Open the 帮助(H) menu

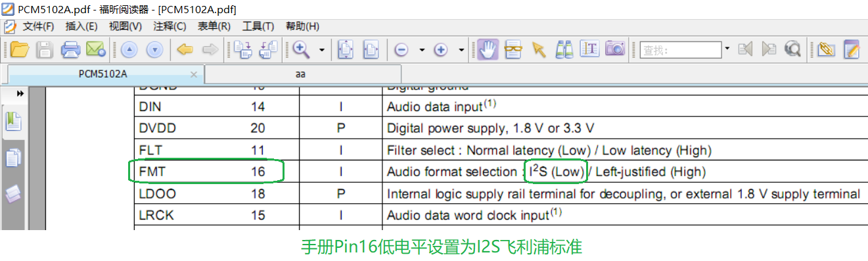click(x=302, y=26)
